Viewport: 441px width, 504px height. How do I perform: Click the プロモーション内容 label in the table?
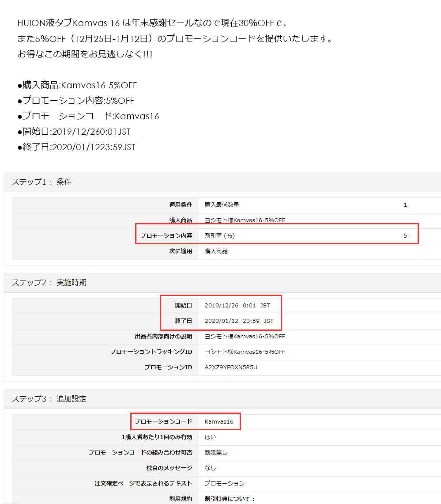tap(166, 235)
